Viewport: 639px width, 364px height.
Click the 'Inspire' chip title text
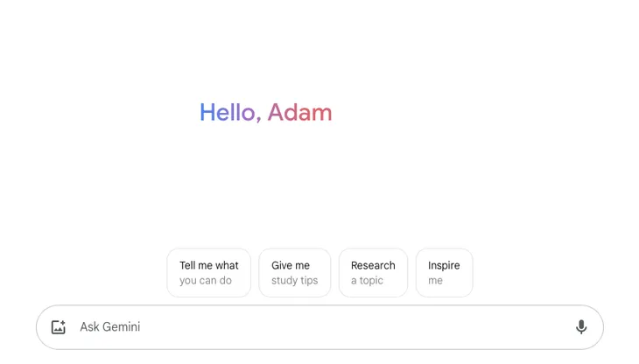click(x=444, y=265)
